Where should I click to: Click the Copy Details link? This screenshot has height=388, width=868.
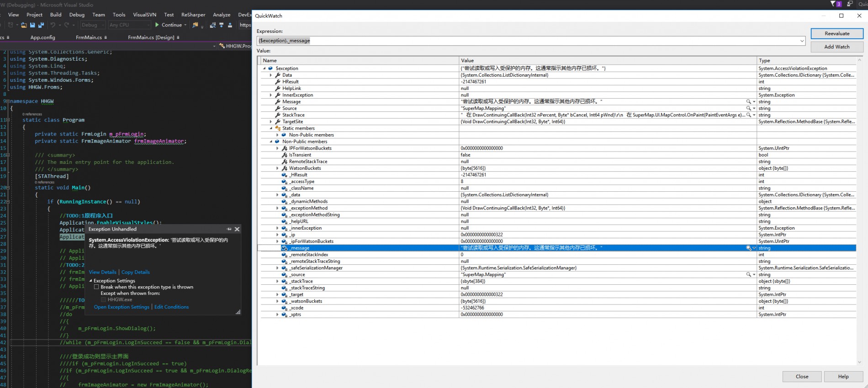point(135,272)
